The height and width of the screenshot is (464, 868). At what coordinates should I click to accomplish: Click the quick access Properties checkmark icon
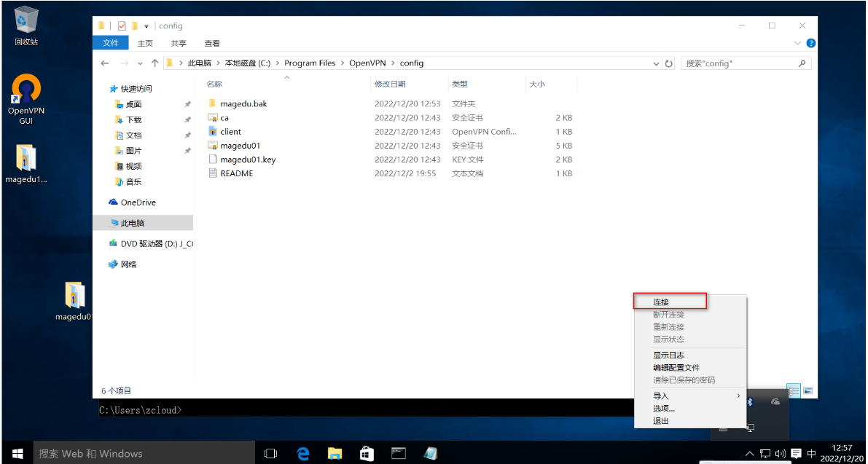coord(122,26)
